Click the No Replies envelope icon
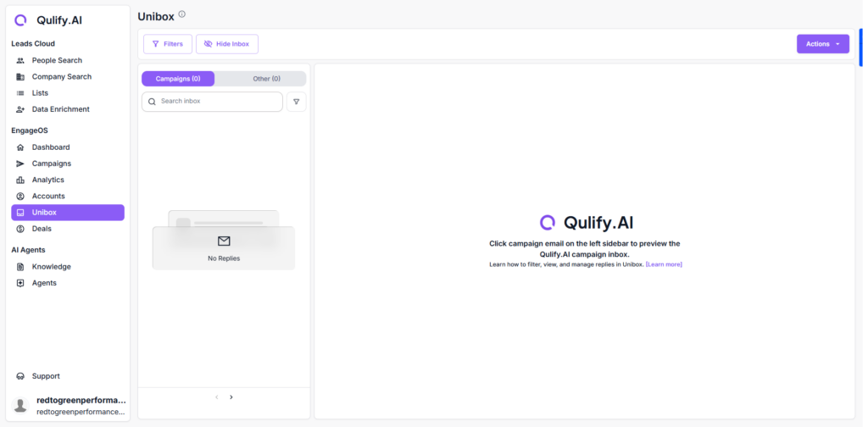The image size is (868, 427). 224,241
